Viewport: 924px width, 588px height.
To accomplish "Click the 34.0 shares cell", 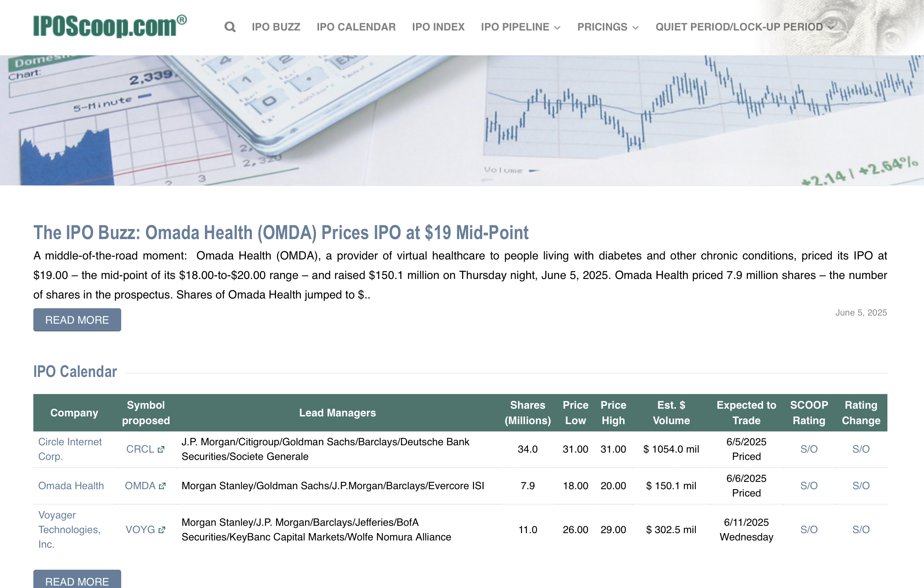I will coord(528,449).
